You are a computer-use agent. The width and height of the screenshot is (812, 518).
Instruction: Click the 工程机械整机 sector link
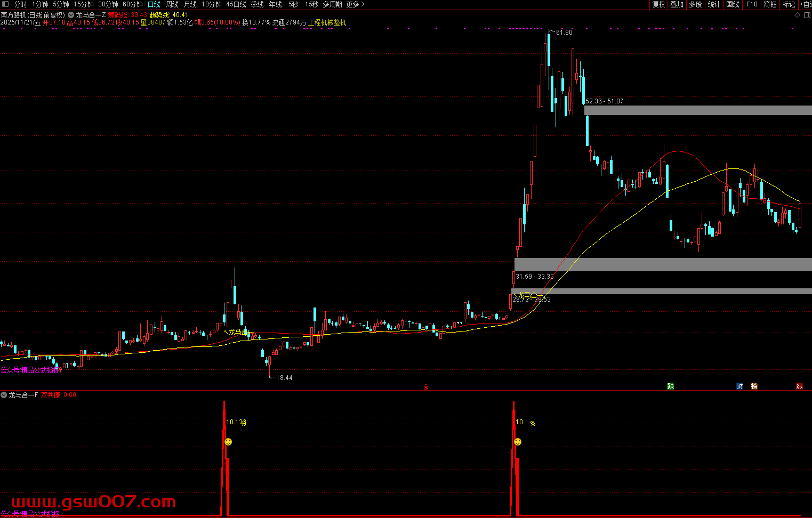pos(327,22)
